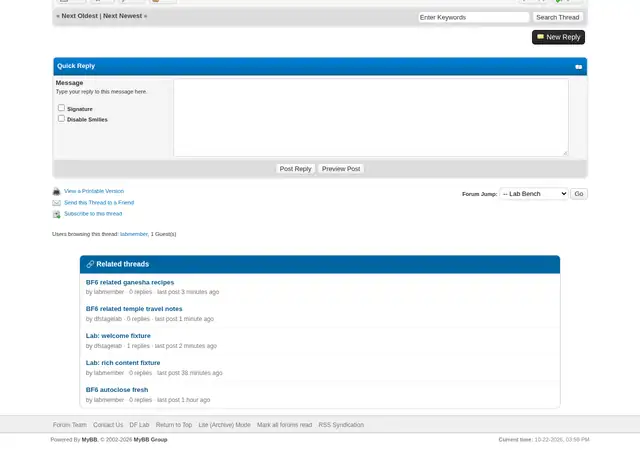Collapse the Quick Reply panel icon
Image resolution: width=640 pixels, height=450 pixels.
[x=578, y=67]
